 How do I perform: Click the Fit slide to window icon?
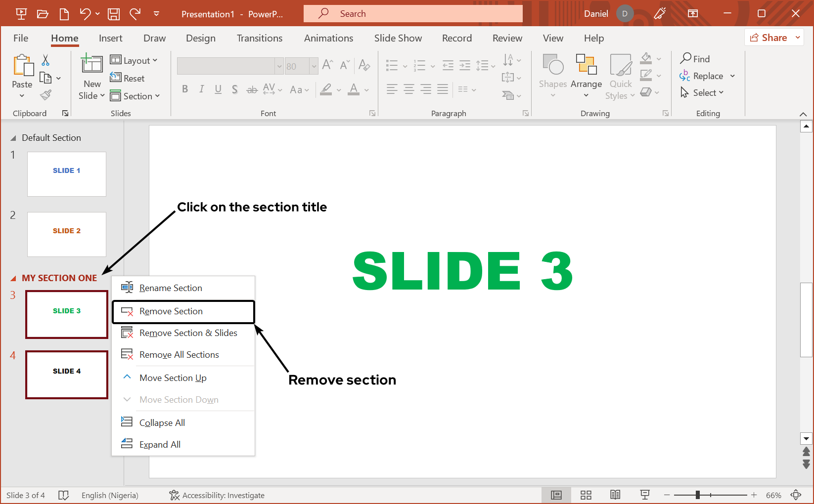tap(796, 495)
